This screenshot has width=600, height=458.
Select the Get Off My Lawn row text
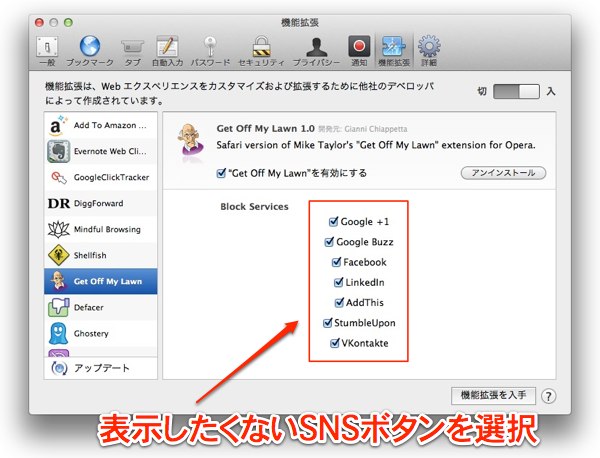[108, 281]
